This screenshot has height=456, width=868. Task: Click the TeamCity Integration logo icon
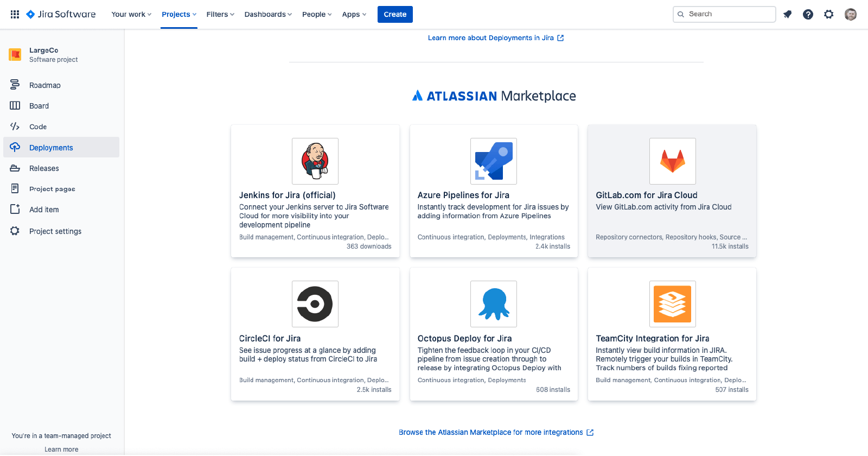672,304
